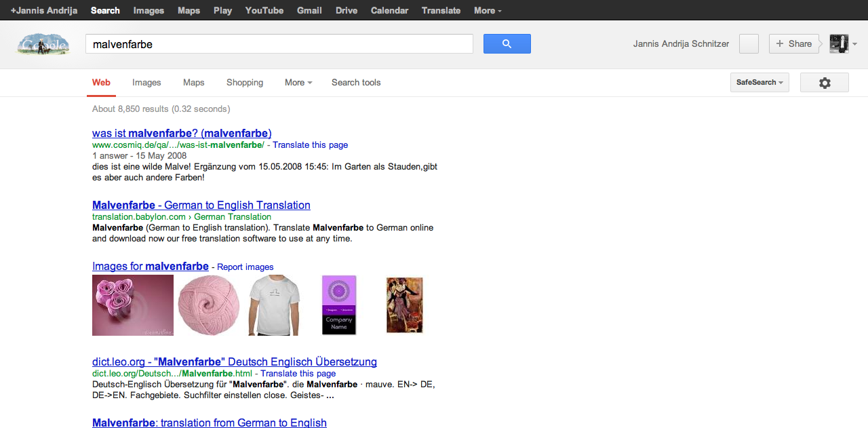Expand the More dropdown in black bar
The image size is (868, 428).
[488, 10]
